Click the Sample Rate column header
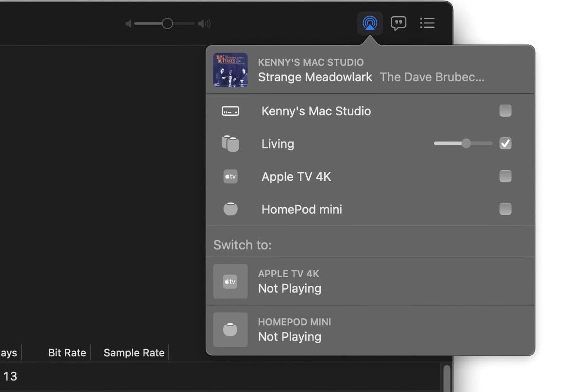This screenshot has height=392, width=583. click(134, 353)
